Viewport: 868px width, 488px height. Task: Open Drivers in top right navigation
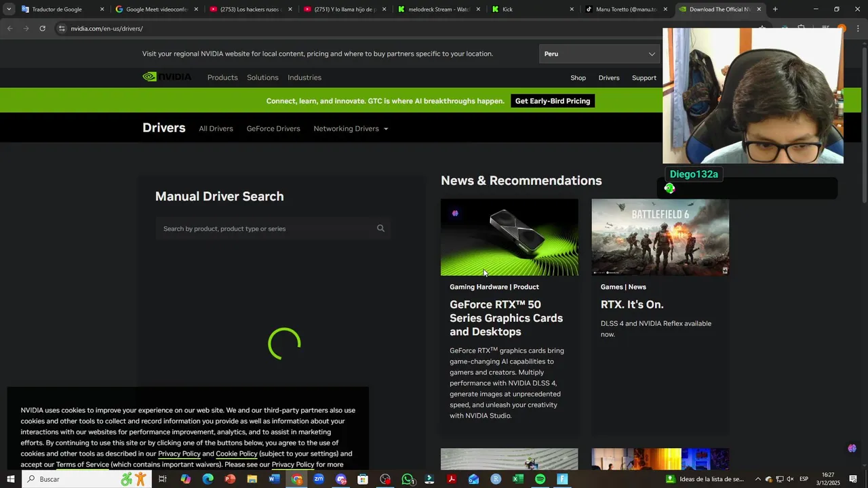coord(609,78)
